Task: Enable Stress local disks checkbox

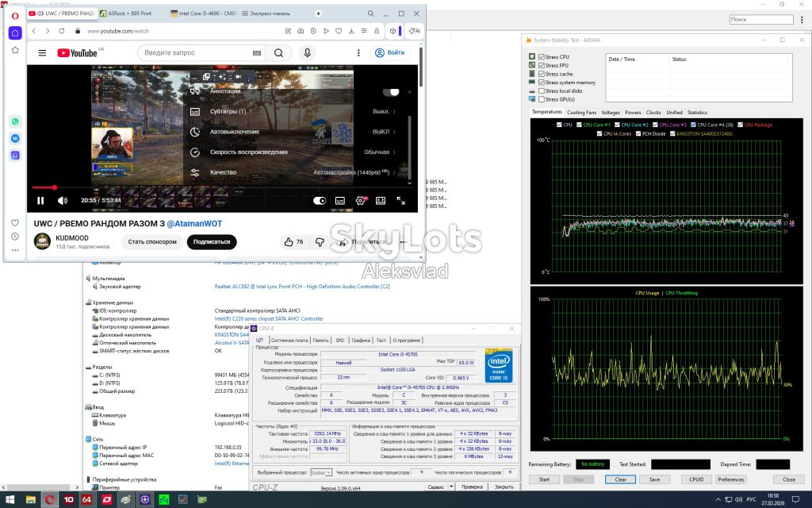Action: pos(542,90)
